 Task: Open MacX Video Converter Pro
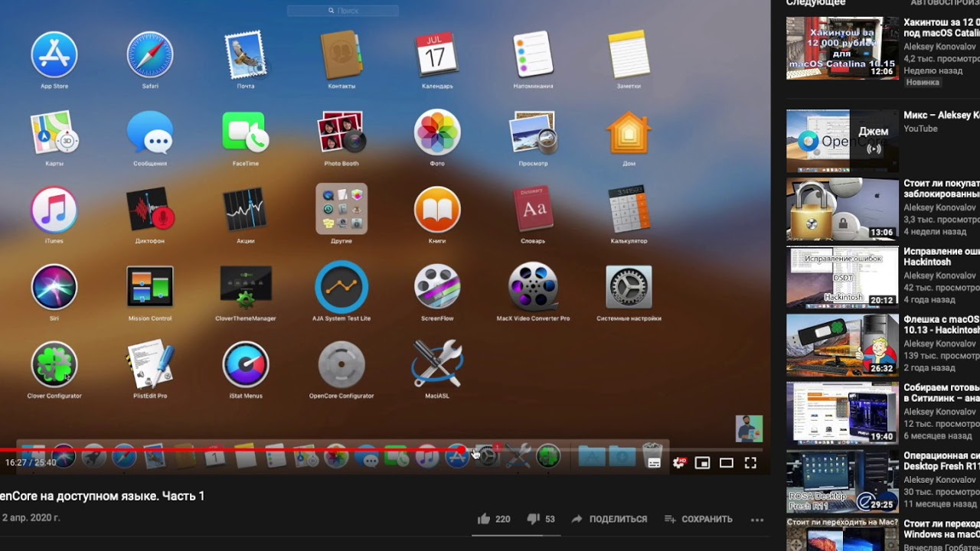point(533,287)
